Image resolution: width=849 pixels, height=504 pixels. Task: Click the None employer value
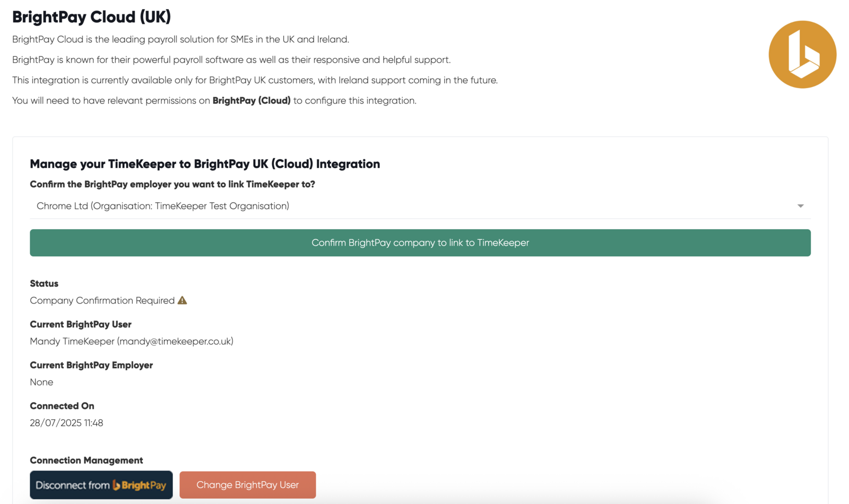pos(41,382)
